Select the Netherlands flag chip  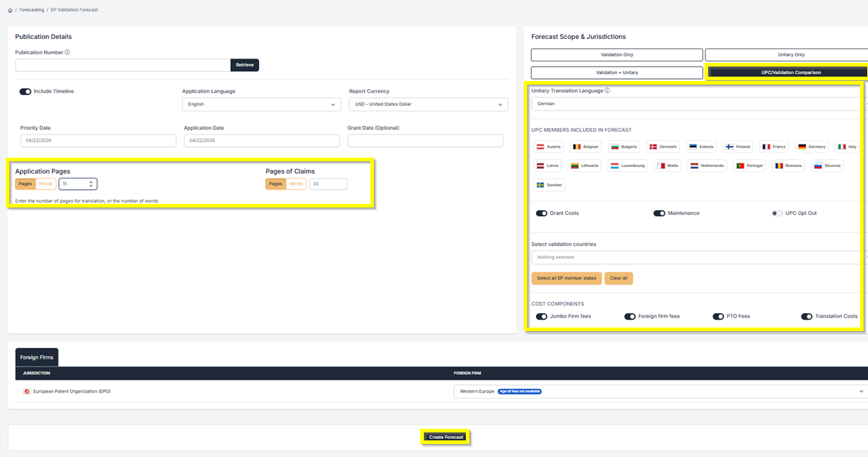point(707,166)
